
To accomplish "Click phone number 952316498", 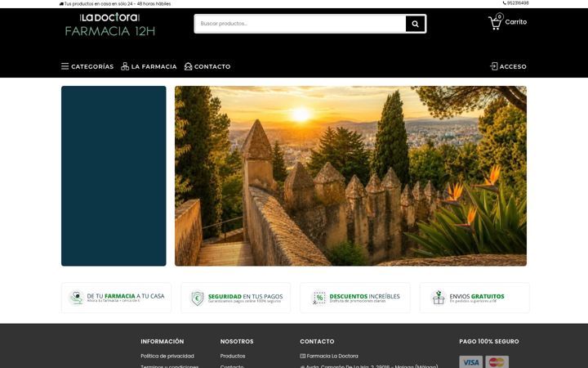I will [518, 3].
